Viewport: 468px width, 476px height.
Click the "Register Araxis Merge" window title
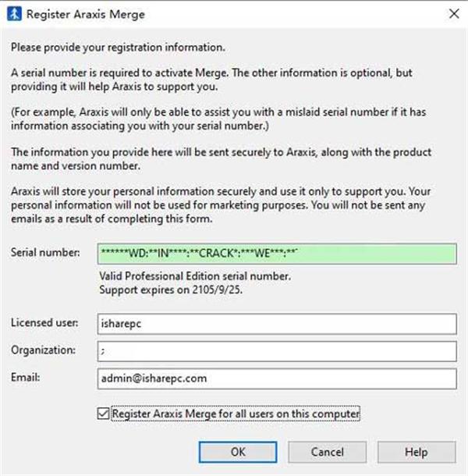pyautogui.click(x=86, y=14)
